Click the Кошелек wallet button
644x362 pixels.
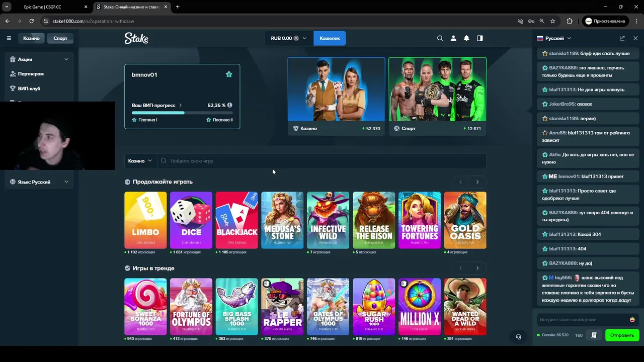click(x=330, y=38)
